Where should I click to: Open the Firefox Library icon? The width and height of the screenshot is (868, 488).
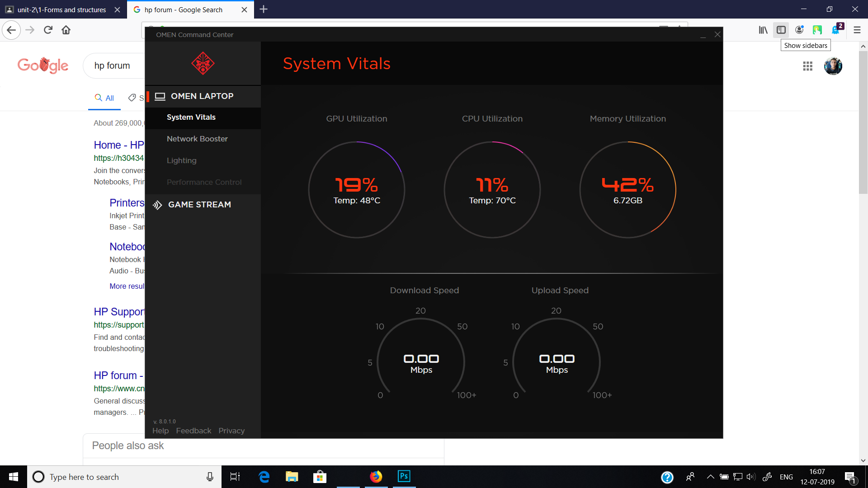tap(763, 30)
